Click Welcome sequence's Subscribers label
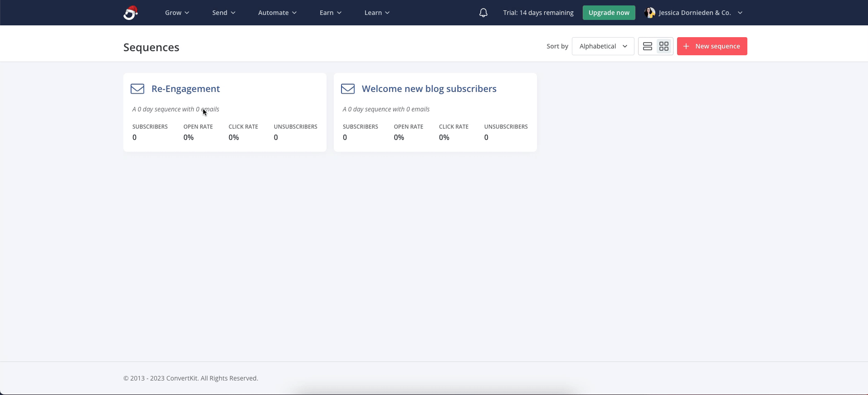The width and height of the screenshot is (868, 395). [x=361, y=126]
